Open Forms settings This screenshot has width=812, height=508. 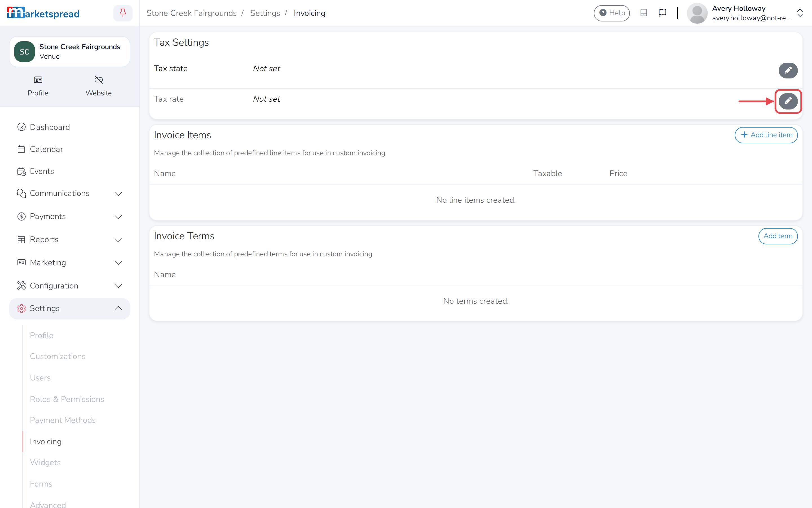pyautogui.click(x=41, y=484)
